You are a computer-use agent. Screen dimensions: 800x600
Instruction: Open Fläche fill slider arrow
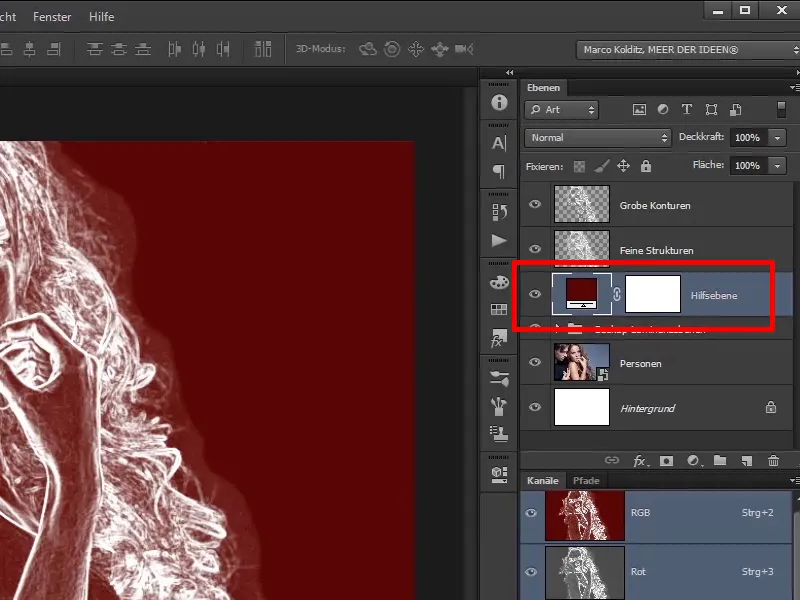[777, 166]
